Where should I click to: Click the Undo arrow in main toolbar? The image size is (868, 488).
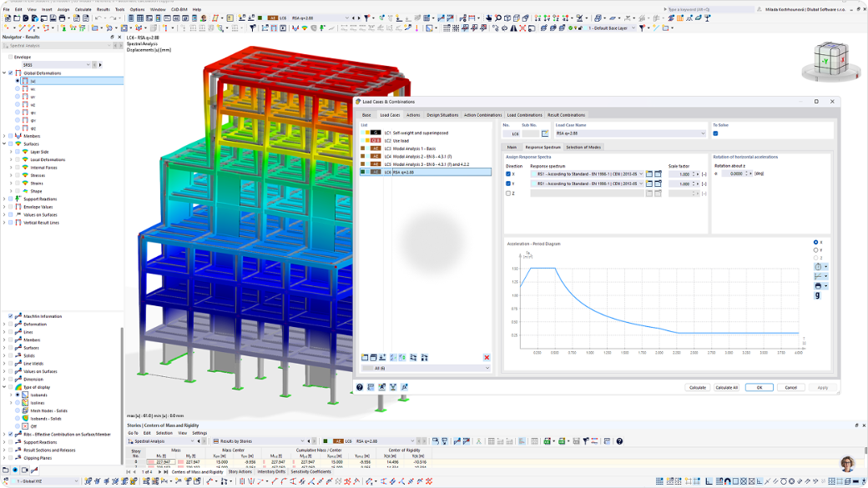98,18
